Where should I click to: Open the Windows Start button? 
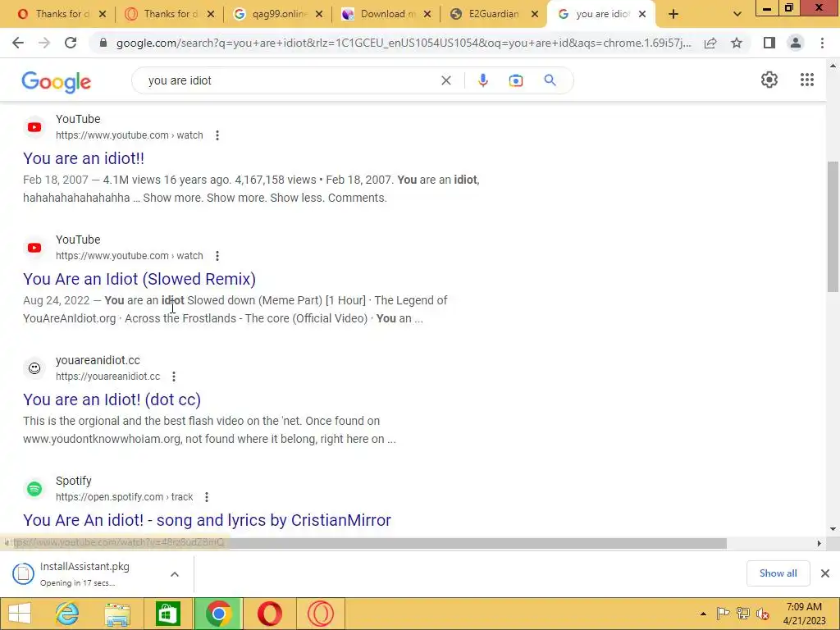(x=20, y=614)
